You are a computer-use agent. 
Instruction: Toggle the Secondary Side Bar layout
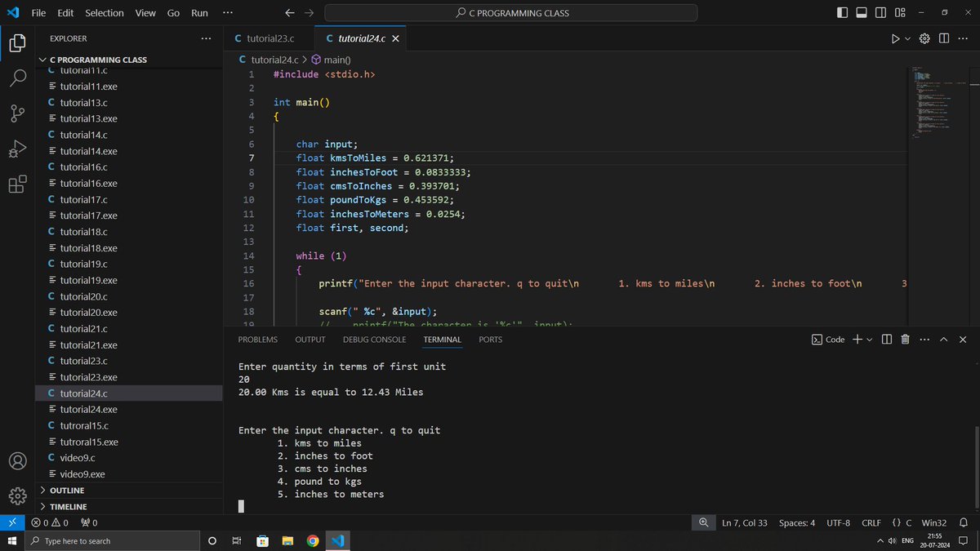click(880, 13)
